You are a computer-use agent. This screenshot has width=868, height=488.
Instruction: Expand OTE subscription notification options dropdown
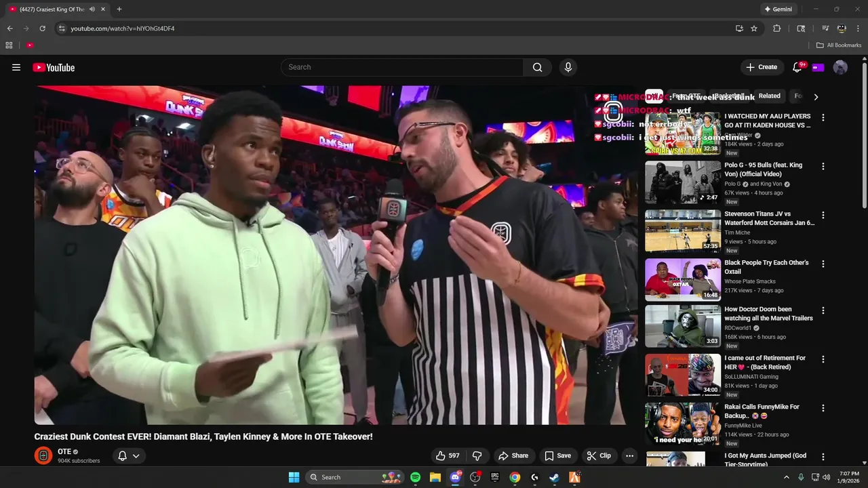(129, 455)
